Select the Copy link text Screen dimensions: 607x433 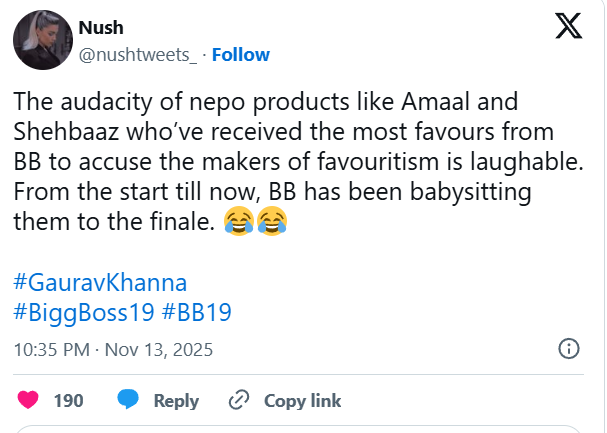point(302,401)
